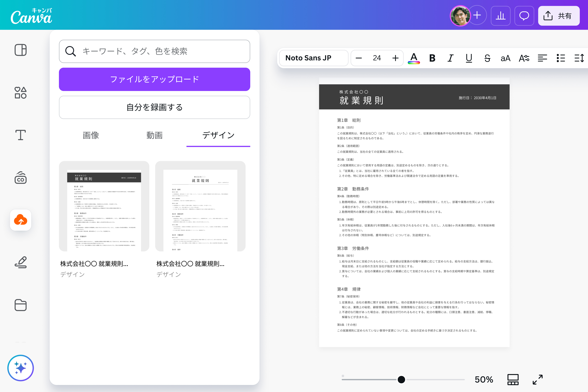Image resolution: width=588 pixels, height=392 pixels.
Task: Select the Text tool in sidebar
Action: pyautogui.click(x=21, y=135)
